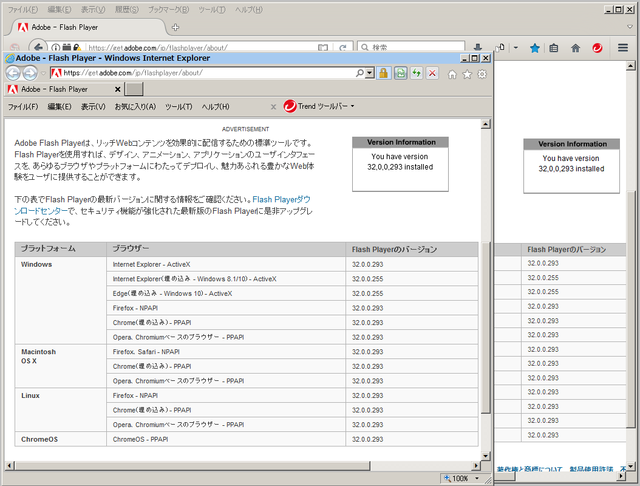
Task: Show site information icon in Firefox
Action: pos(56,48)
